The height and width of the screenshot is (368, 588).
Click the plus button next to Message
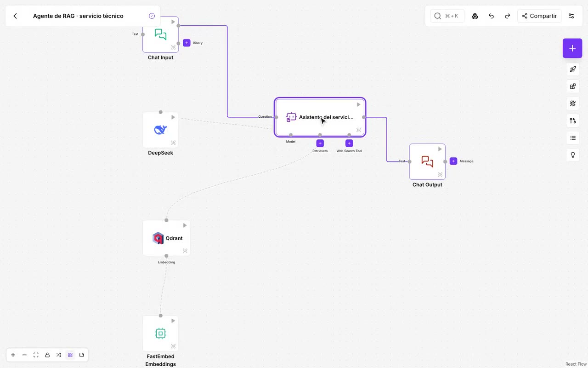pyautogui.click(x=453, y=161)
